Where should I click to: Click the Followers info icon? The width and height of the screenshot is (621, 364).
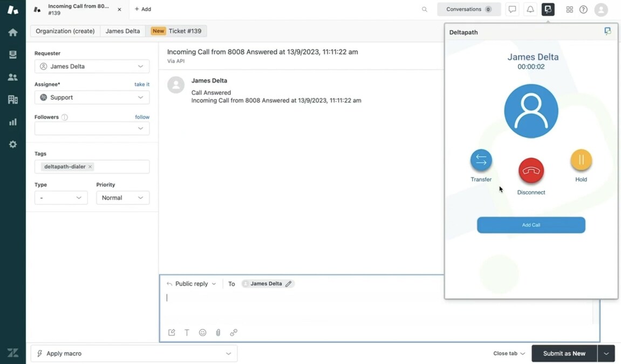pos(65,117)
